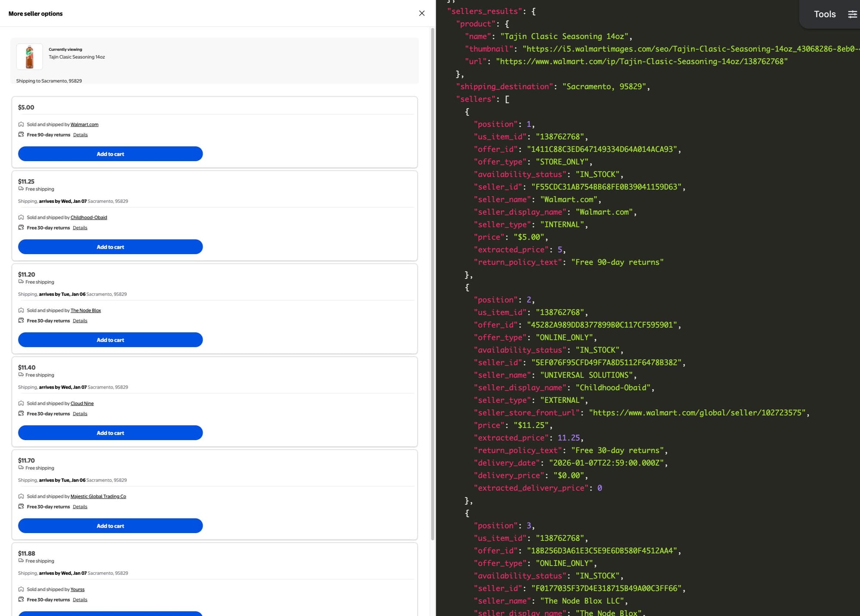Image resolution: width=860 pixels, height=616 pixels.
Task: Add the $11.70 Majestic Global offer to cart
Action: (x=110, y=526)
